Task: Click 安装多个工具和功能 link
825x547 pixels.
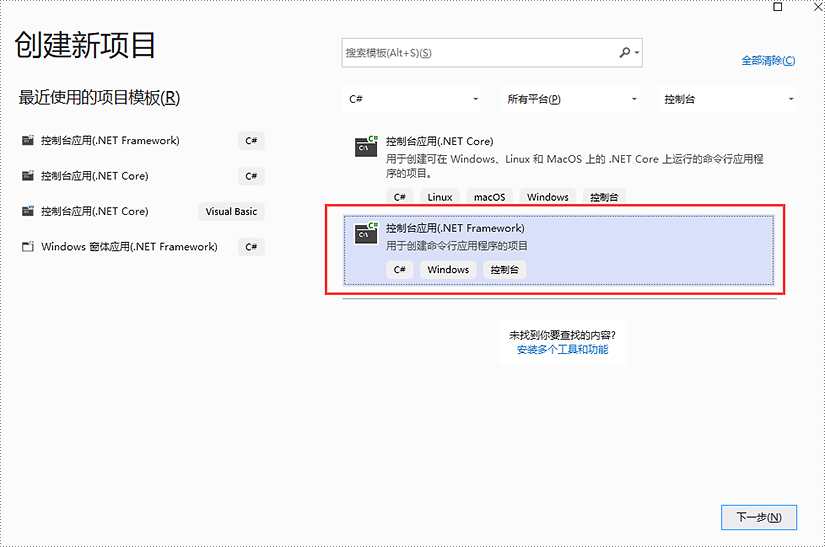Action: [x=562, y=350]
